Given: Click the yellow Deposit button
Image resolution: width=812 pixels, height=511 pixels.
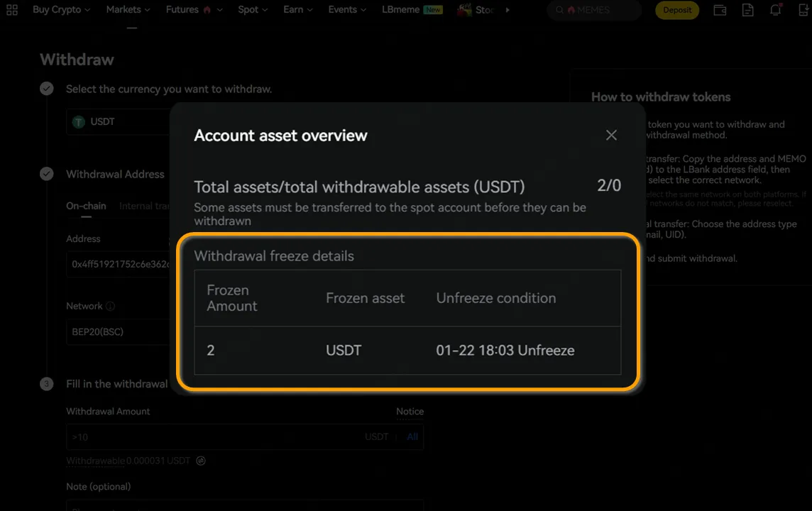Looking at the screenshot, I should pos(677,10).
